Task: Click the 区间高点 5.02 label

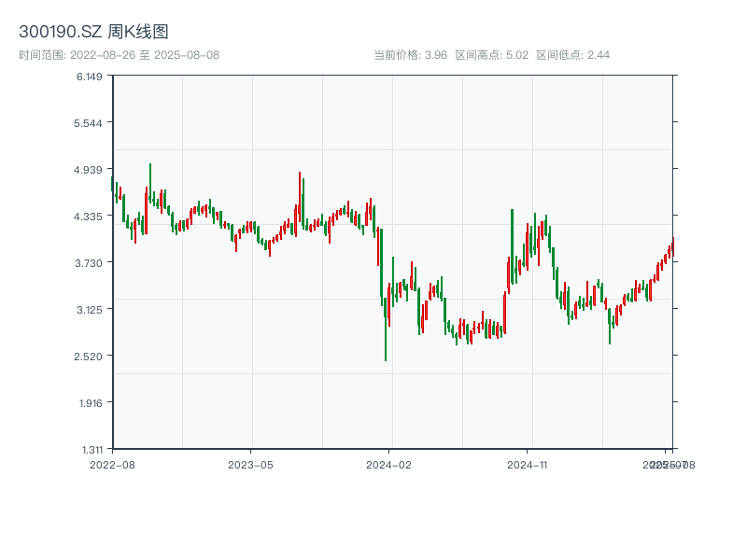Action: pyautogui.click(x=491, y=55)
